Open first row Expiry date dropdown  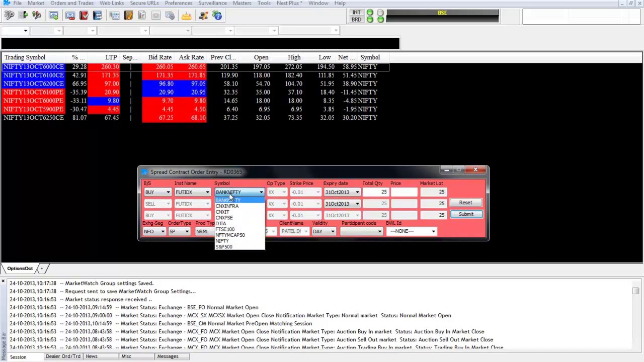(342, 192)
